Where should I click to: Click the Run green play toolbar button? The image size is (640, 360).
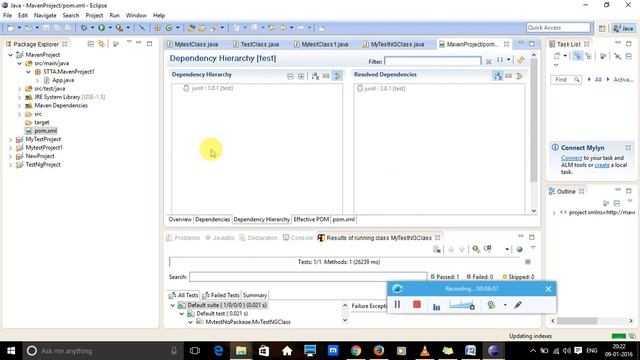click(x=101, y=28)
